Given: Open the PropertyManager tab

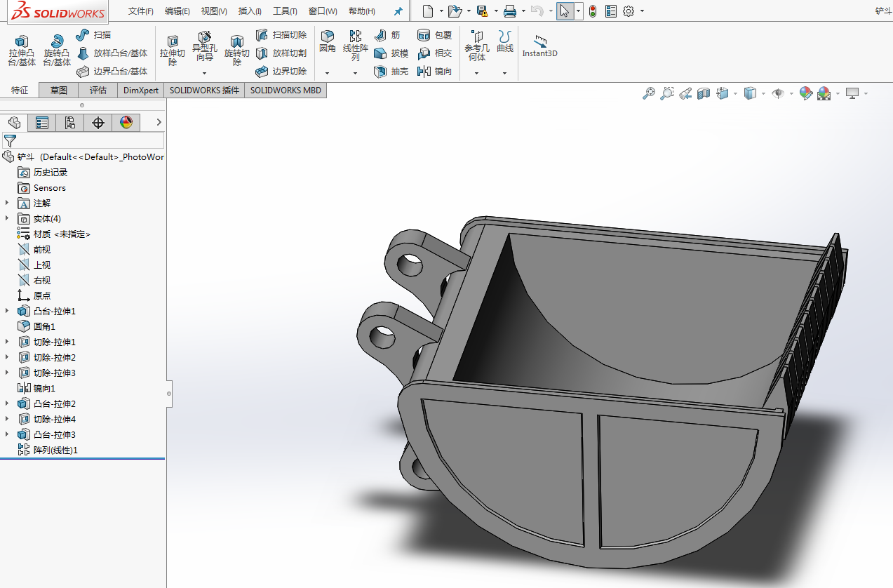Looking at the screenshot, I should 42,123.
